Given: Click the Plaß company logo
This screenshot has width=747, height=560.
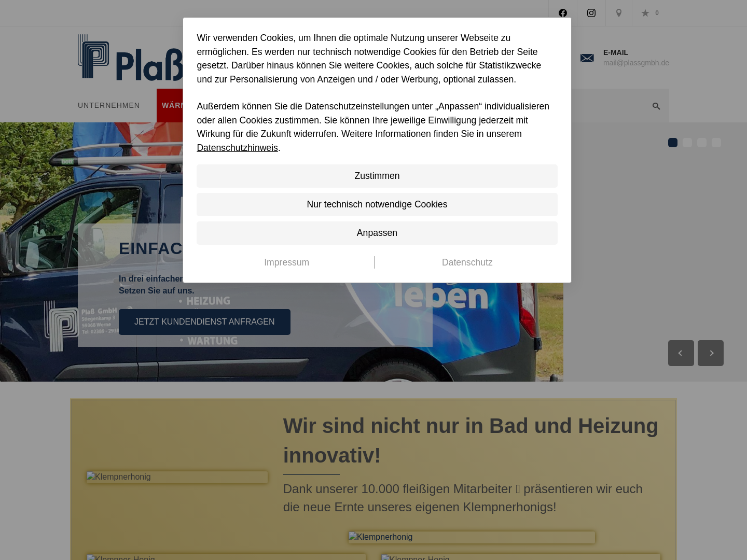Looking at the screenshot, I should pos(130,58).
